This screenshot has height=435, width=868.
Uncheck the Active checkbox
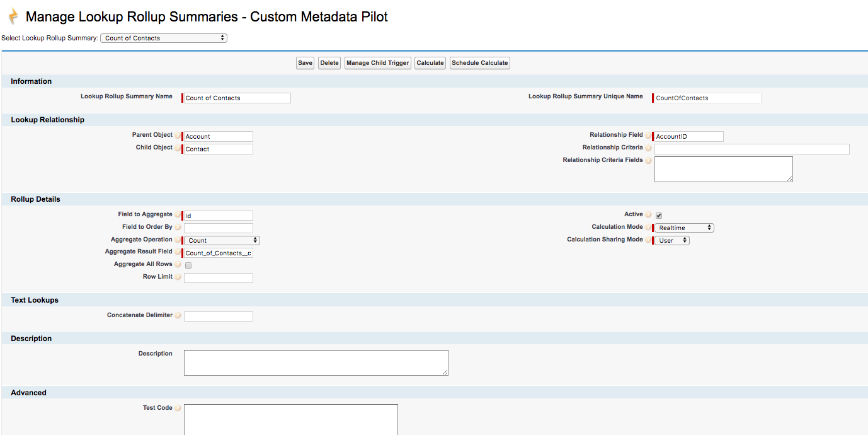coord(658,215)
